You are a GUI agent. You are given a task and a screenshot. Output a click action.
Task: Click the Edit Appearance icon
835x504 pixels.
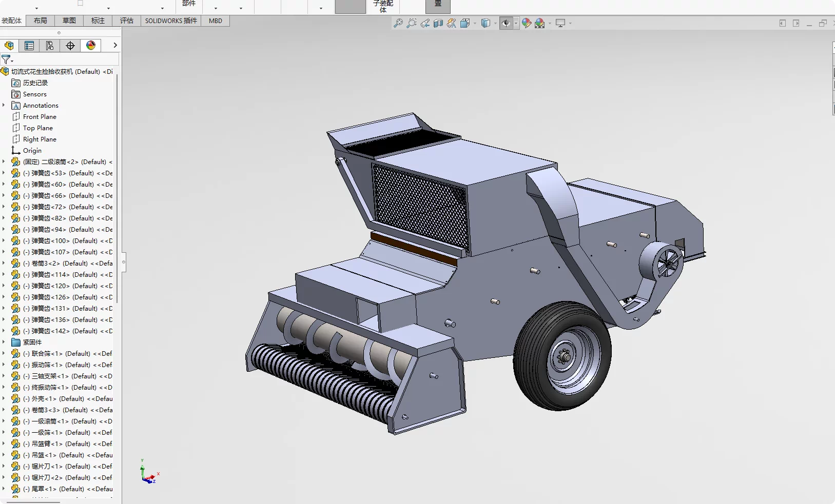coord(527,23)
